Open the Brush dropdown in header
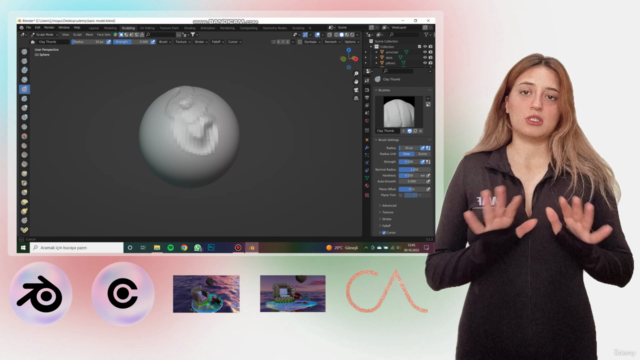This screenshot has width=640, height=360. [164, 42]
